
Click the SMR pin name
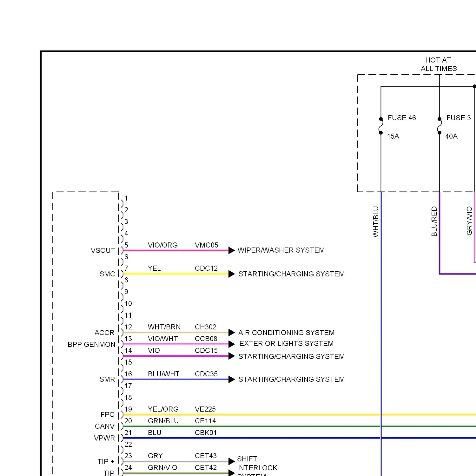[107, 379]
